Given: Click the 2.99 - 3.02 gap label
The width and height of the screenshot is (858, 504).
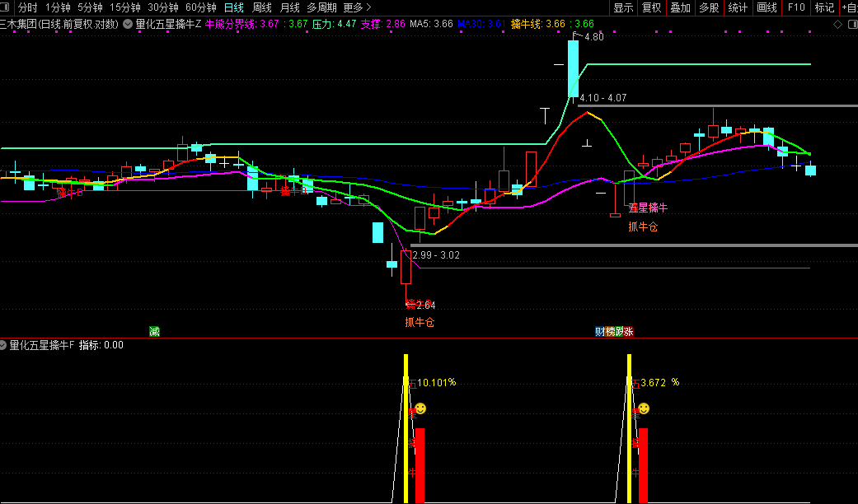Looking at the screenshot, I should tap(436, 255).
